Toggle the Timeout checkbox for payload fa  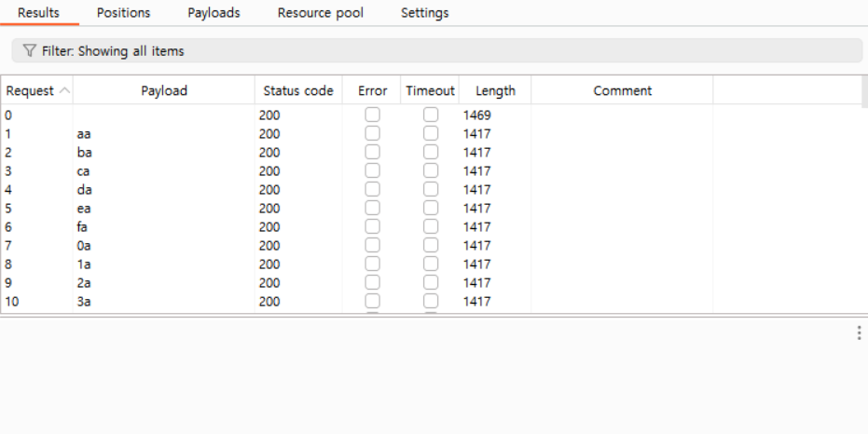(x=431, y=226)
